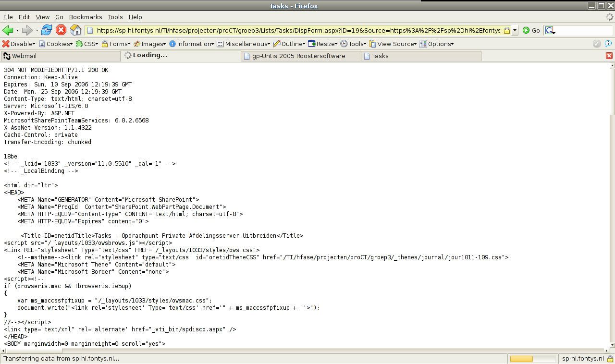Open the View menu
The image size is (615, 364).
pos(42,17)
